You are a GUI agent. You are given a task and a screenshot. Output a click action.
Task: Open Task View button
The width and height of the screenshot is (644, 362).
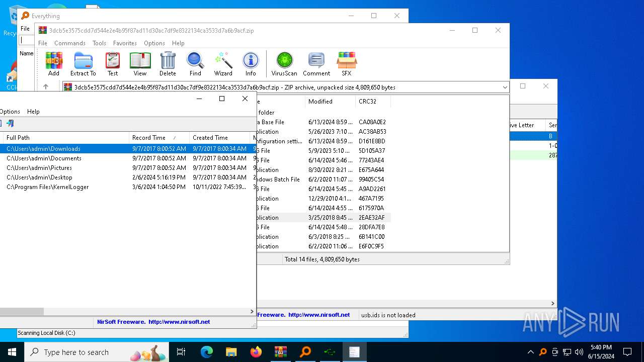[x=181, y=352]
